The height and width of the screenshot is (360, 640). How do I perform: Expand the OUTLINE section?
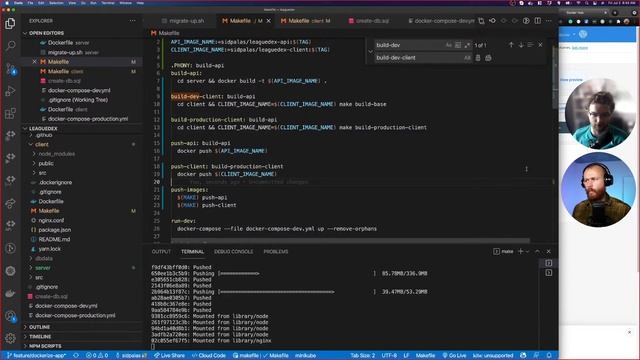click(82, 327)
